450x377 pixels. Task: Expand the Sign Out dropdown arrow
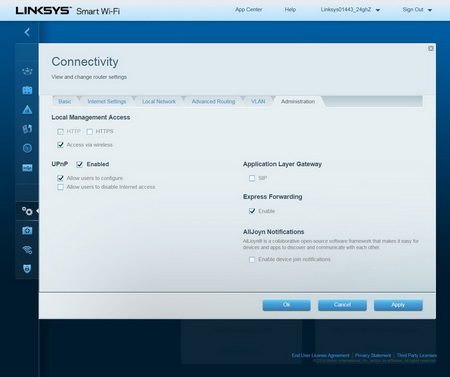point(430,10)
